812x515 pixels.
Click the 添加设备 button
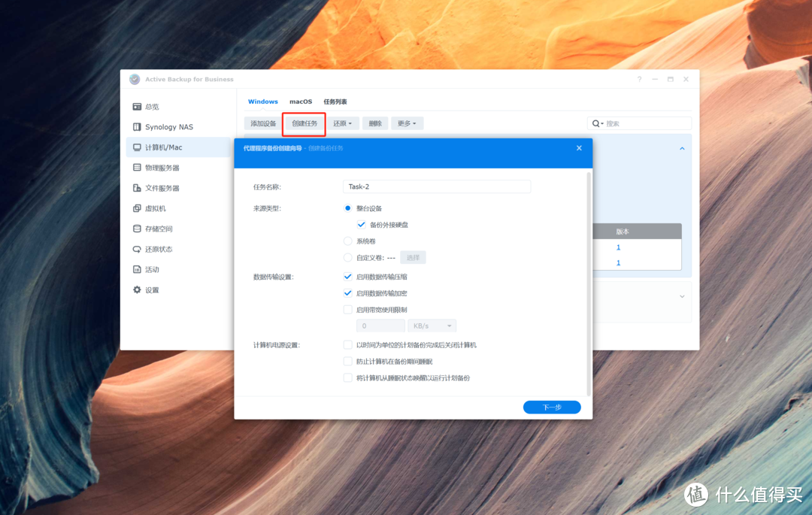pyautogui.click(x=263, y=123)
